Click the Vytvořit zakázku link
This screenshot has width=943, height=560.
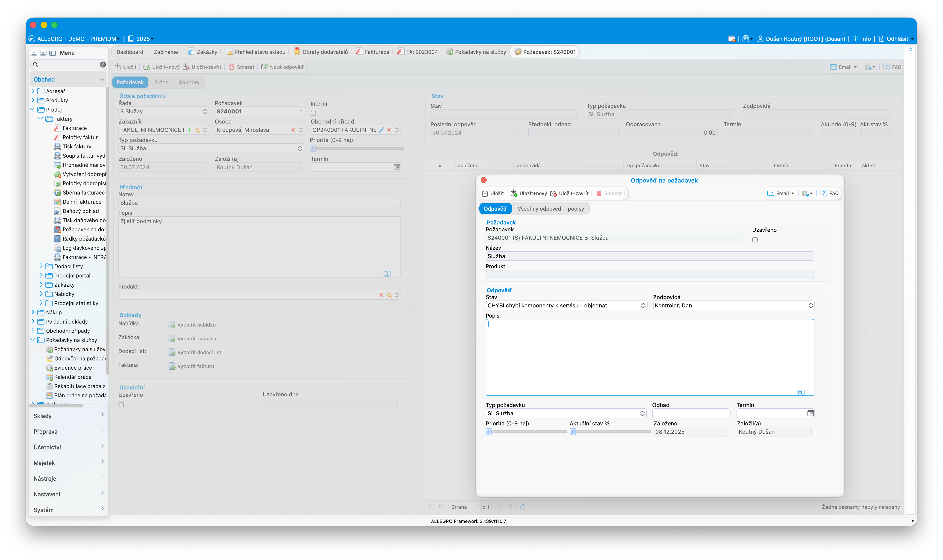pyautogui.click(x=197, y=339)
